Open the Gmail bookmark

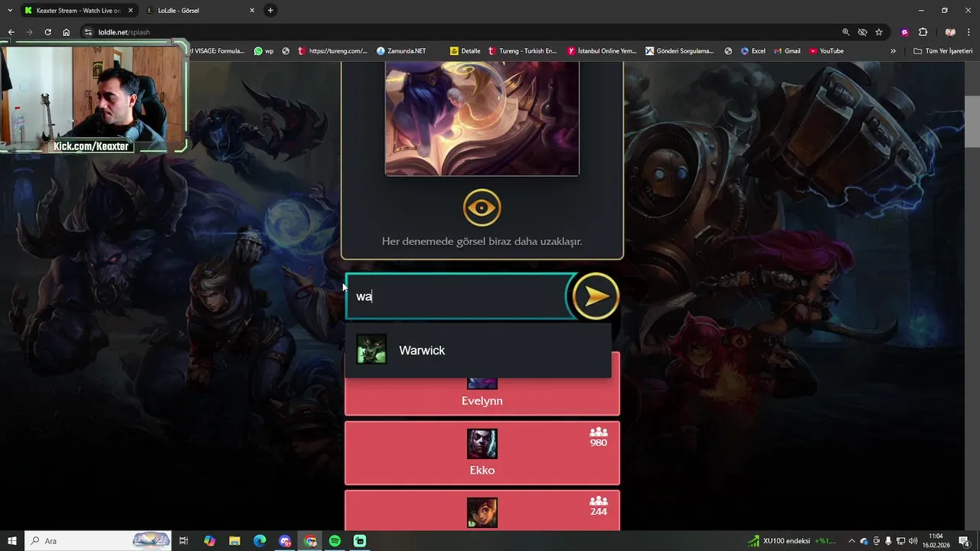(x=787, y=51)
